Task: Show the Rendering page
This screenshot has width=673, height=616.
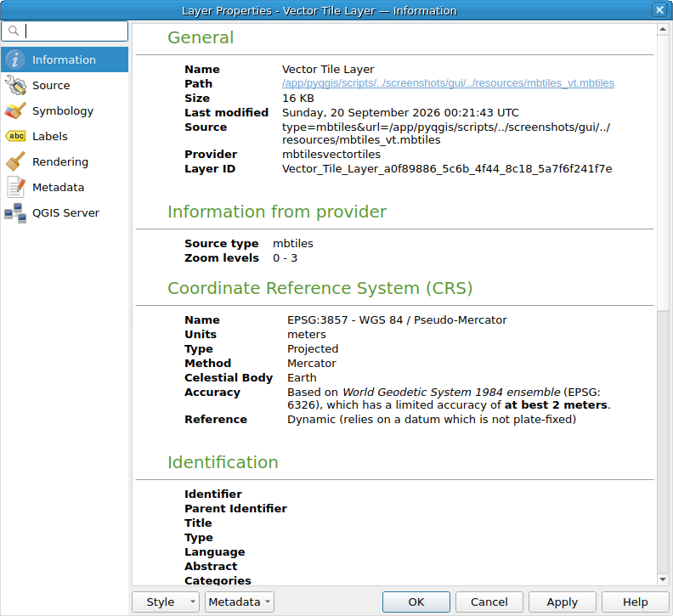Action: tap(65, 161)
